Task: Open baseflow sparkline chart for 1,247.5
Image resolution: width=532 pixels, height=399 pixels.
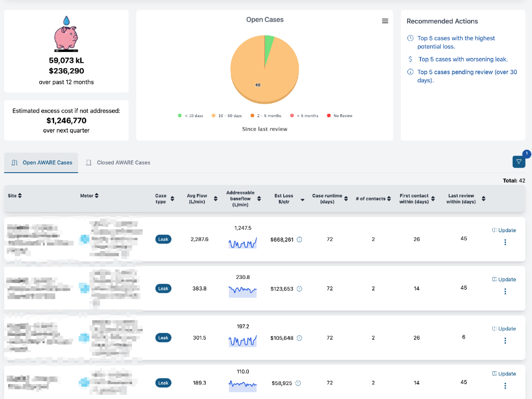Action: click(x=243, y=243)
